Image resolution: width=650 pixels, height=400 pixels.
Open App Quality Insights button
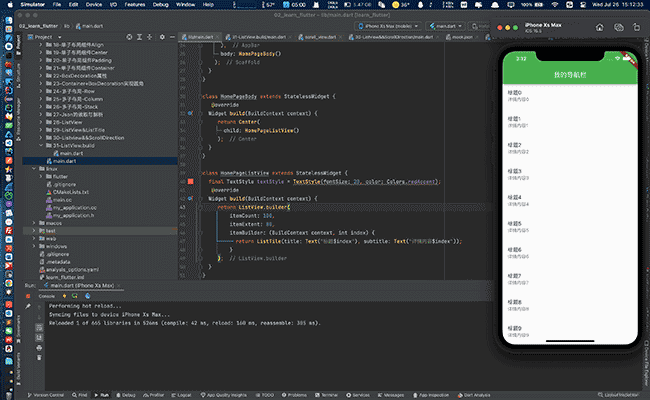[224, 395]
